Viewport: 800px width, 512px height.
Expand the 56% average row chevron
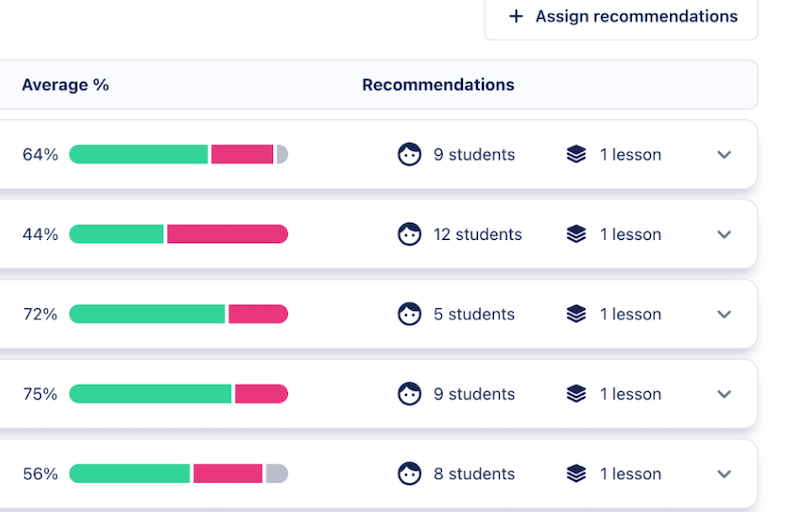tap(725, 474)
